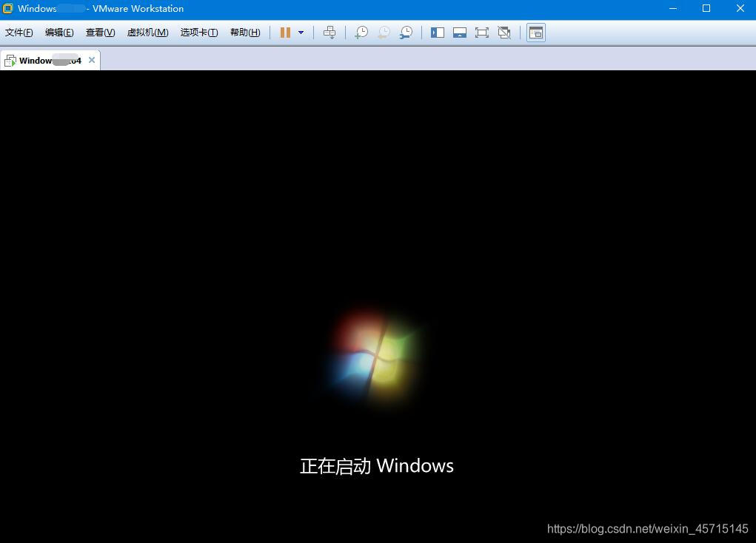Take a snapshot of this virtual machine
The height and width of the screenshot is (543, 756).
(x=361, y=33)
